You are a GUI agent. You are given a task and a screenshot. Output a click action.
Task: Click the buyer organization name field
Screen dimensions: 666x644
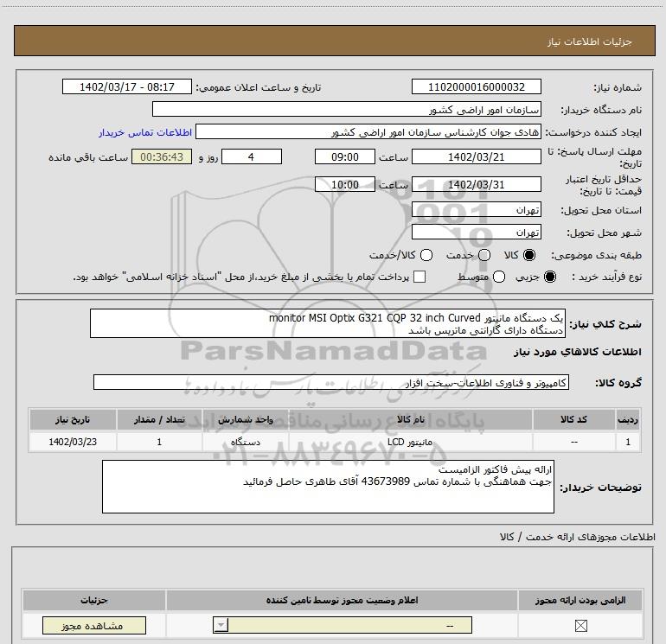pos(347,109)
